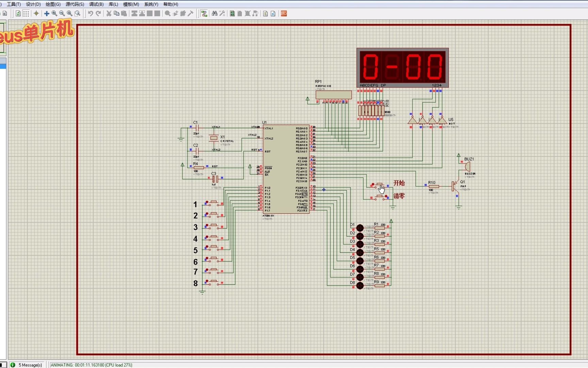Click the Block Delete icon
The height and width of the screenshot is (368, 588).
[157, 14]
